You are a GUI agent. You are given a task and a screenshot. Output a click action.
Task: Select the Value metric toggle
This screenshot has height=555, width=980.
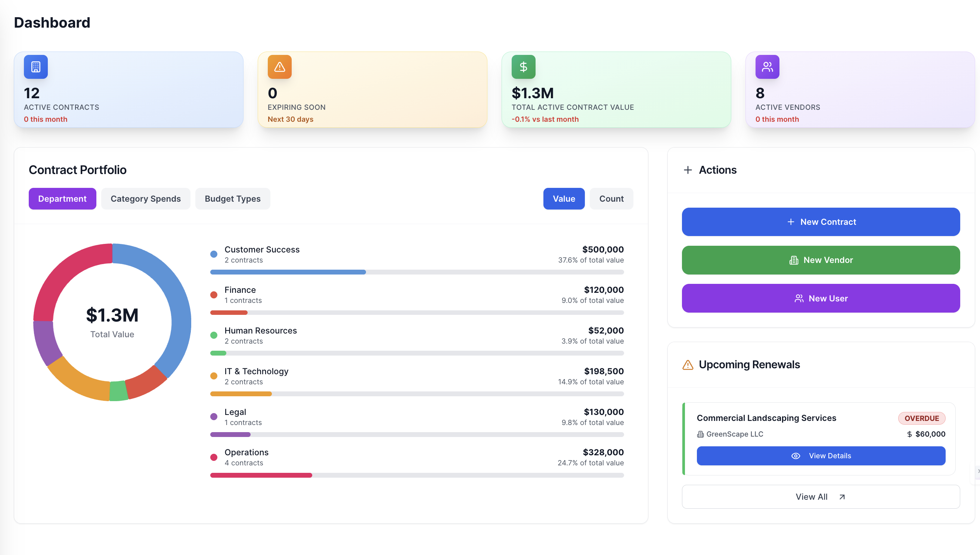[x=564, y=199]
